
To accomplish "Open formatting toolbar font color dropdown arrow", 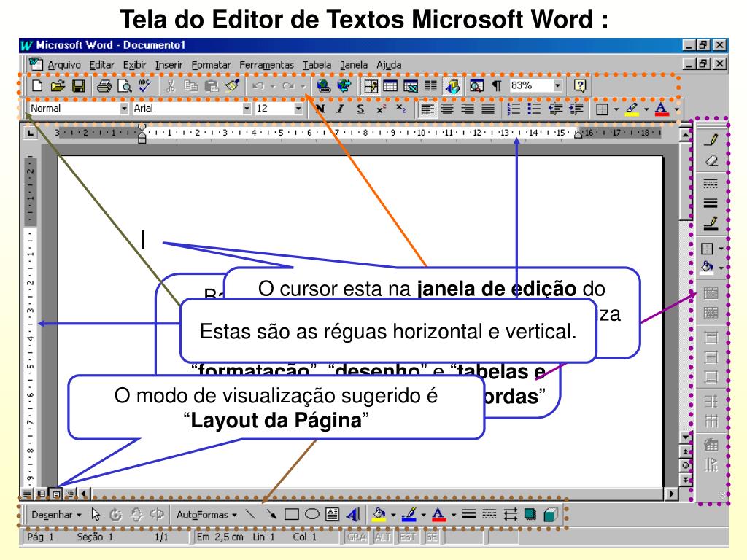I will pos(677,109).
